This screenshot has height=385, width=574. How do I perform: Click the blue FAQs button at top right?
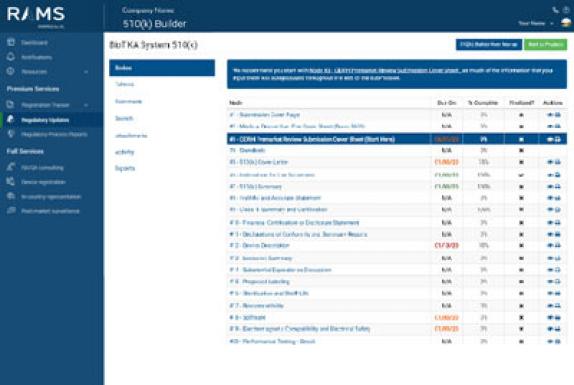tap(489, 44)
